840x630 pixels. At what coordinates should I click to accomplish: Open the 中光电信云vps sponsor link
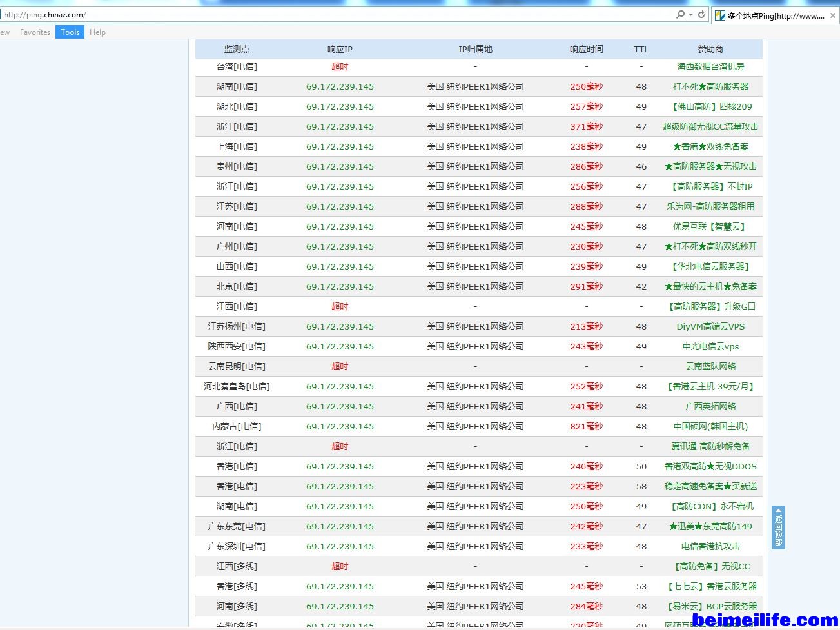pyautogui.click(x=710, y=346)
